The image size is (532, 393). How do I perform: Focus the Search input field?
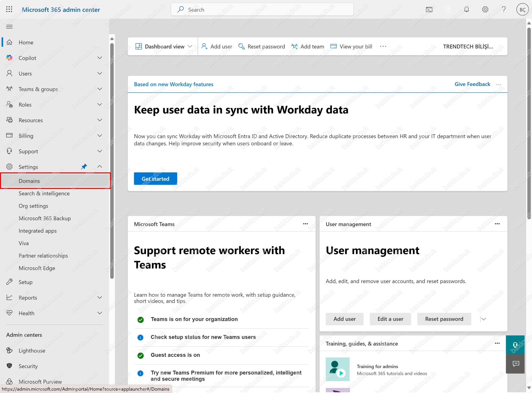point(262,10)
